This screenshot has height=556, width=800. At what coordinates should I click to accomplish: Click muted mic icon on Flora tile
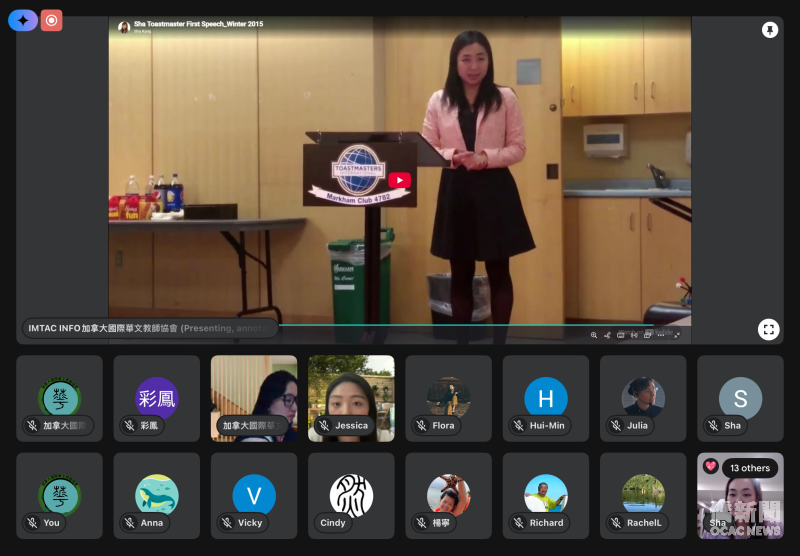421,425
